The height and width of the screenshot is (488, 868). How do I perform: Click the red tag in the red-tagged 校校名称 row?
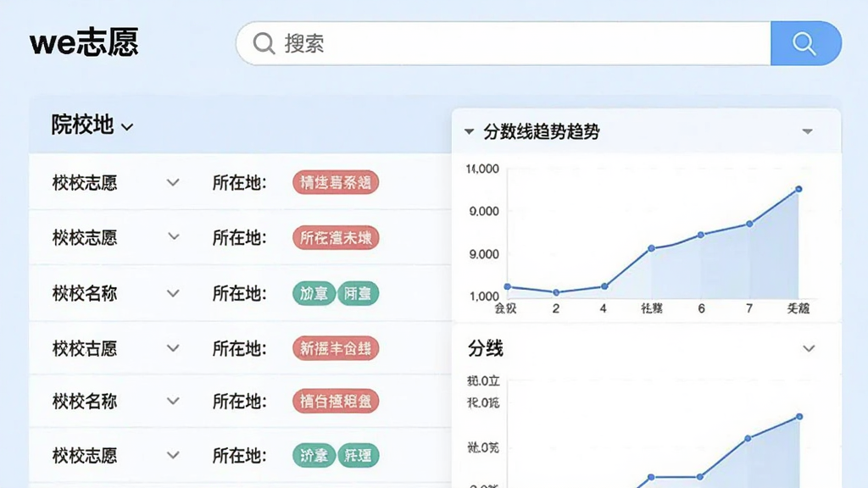tap(336, 401)
